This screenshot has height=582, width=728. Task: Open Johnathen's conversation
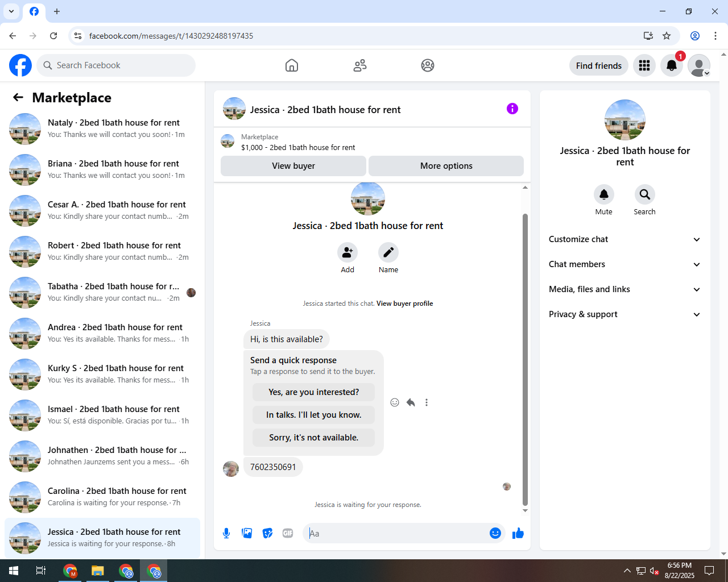102,456
